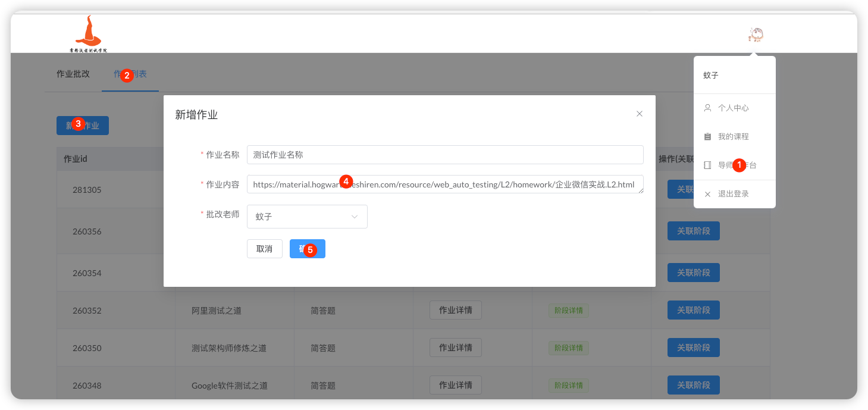
Task: Click the person icon beside 个人中心
Action: coord(707,108)
